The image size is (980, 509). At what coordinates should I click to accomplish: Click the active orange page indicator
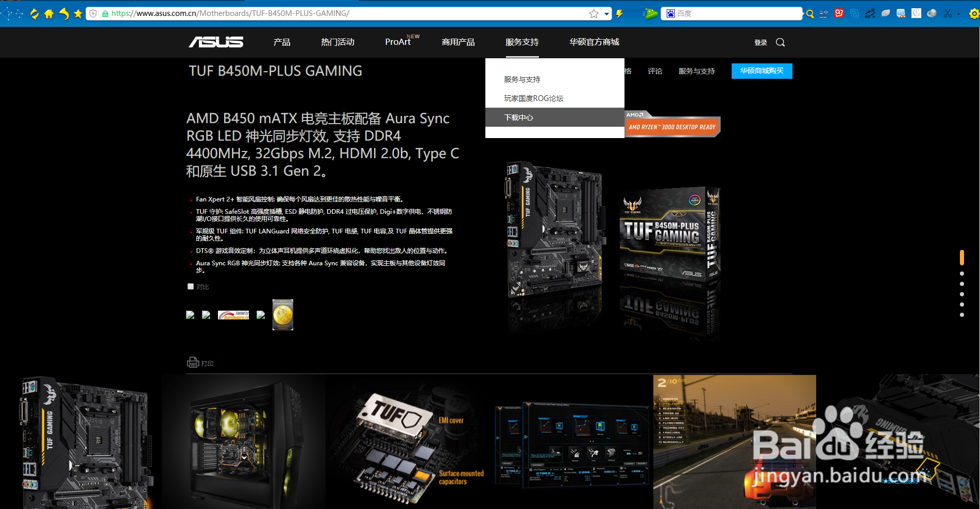tap(962, 257)
